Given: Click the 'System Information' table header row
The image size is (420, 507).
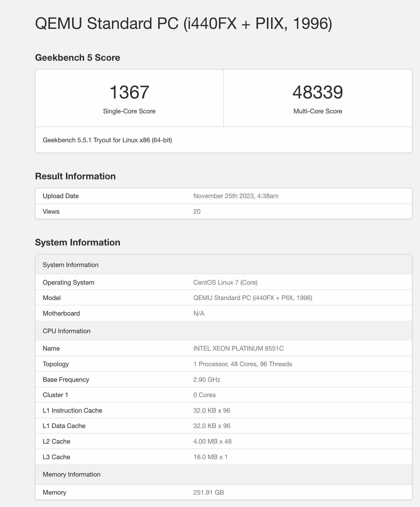Looking at the screenshot, I should click(x=224, y=264).
